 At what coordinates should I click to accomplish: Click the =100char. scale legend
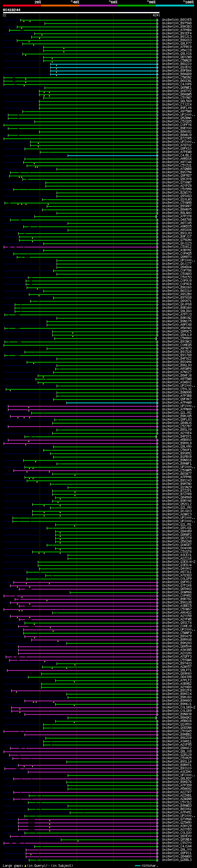[146, 866]
